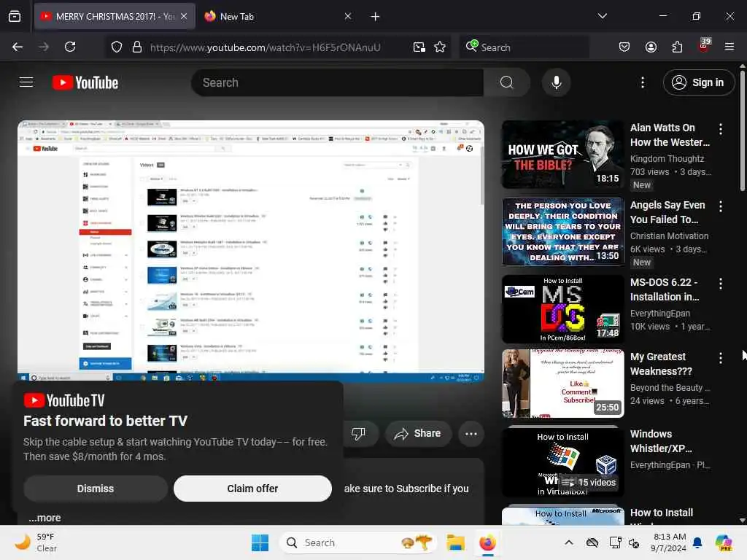Claim the YouTube TV offer
This screenshot has height=560, width=747.
click(x=252, y=489)
